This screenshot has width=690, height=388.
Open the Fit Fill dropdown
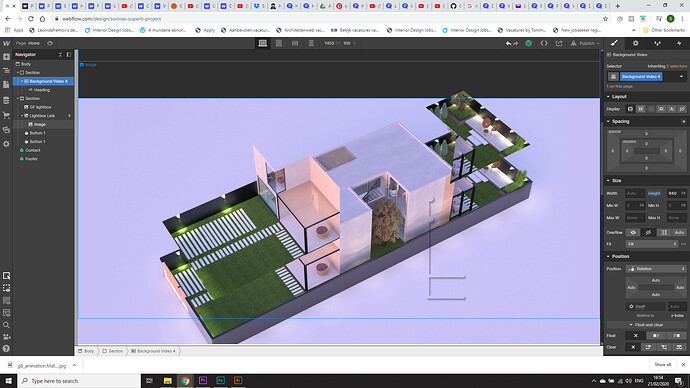[x=652, y=244]
